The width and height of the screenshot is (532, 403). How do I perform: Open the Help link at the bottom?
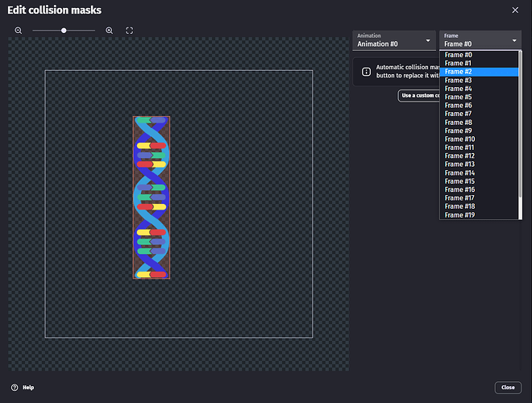[x=28, y=388]
